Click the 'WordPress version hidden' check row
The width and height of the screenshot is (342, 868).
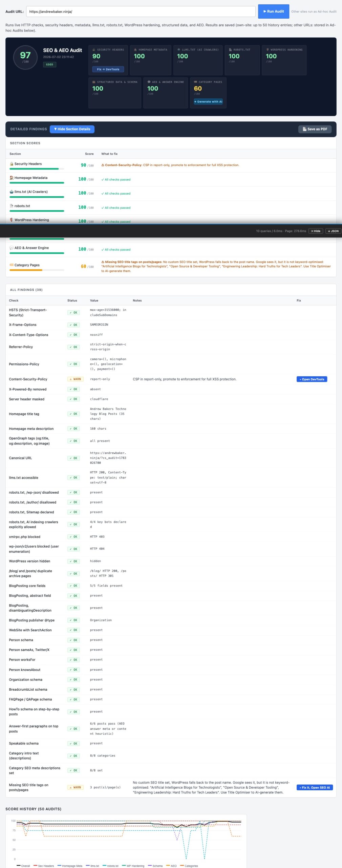[x=171, y=561]
